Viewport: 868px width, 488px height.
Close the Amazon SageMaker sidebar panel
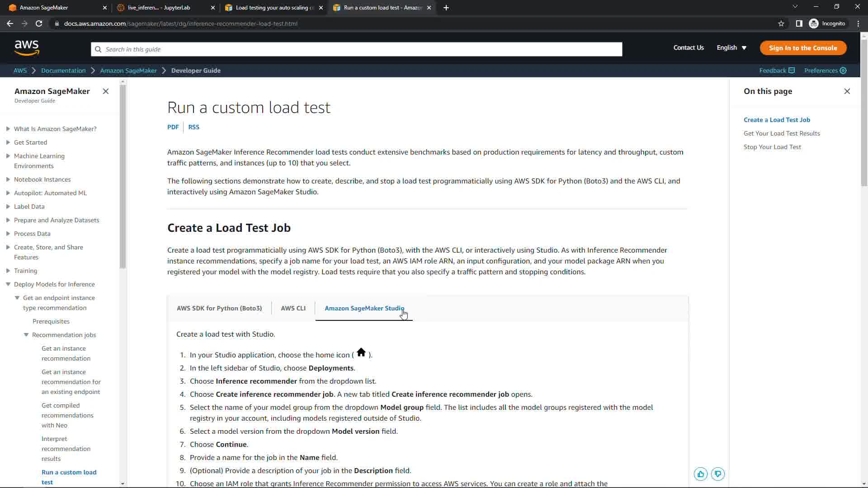tap(105, 91)
